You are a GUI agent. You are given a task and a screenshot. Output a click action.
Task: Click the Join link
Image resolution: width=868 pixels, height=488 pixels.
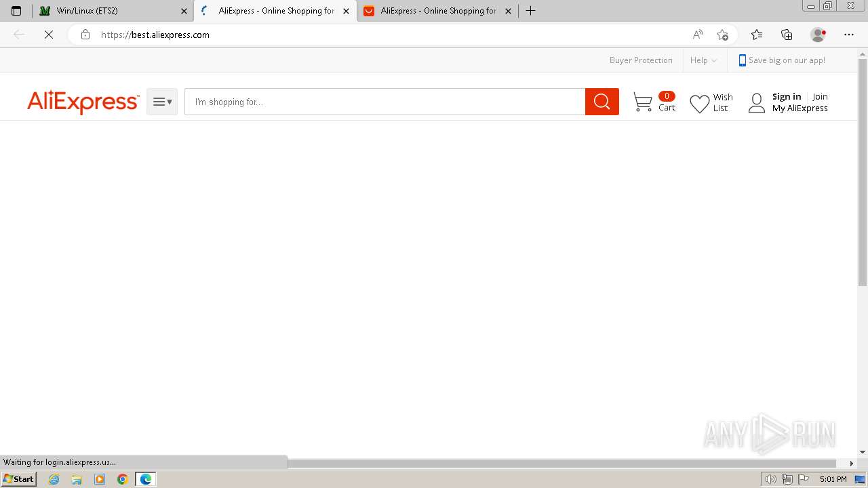820,97
